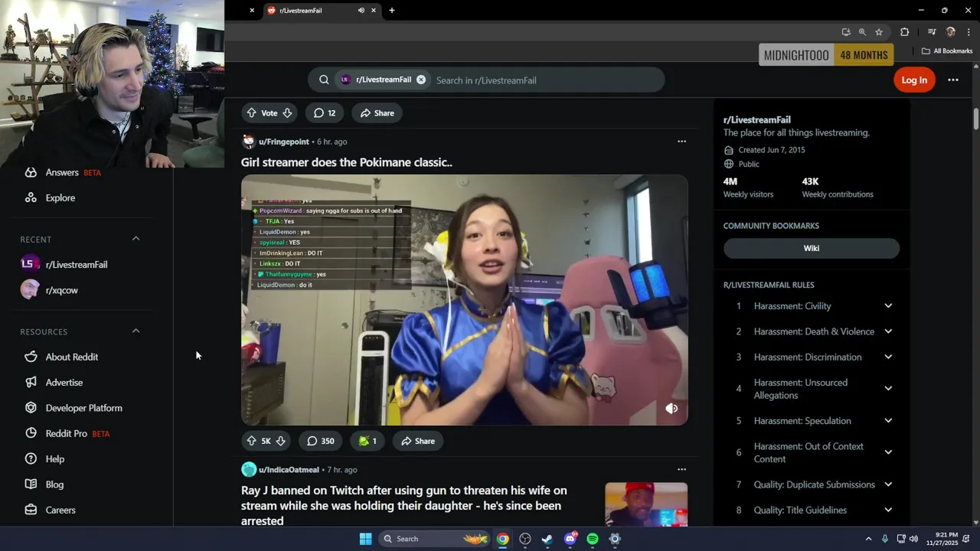Open Discord from the taskbar
Screen dimensions: 980x551
(x=570, y=539)
